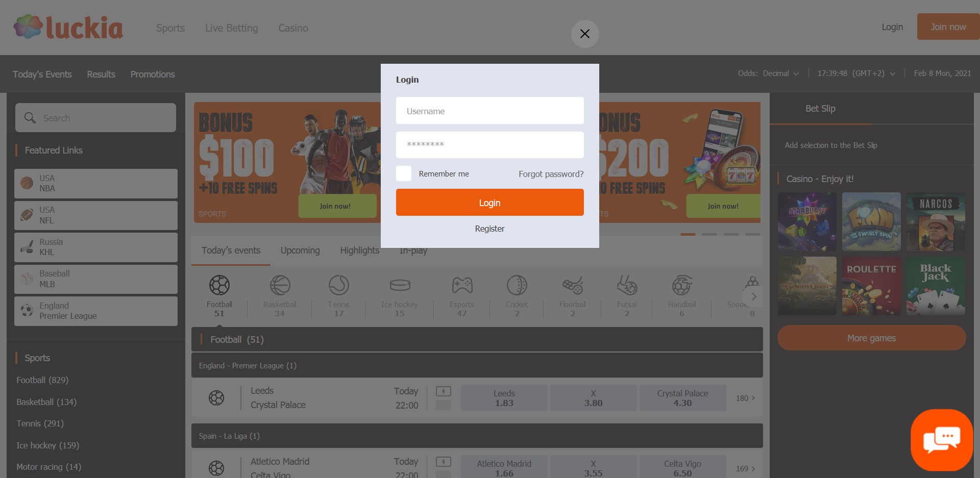This screenshot has height=478, width=980.
Task: Select Basketball (134) in Sports list
Action: tap(46, 402)
